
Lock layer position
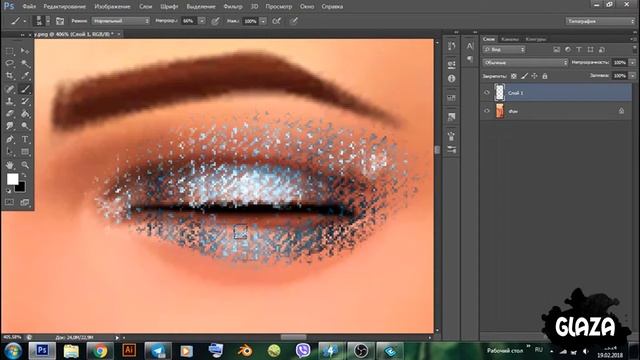(x=534, y=76)
